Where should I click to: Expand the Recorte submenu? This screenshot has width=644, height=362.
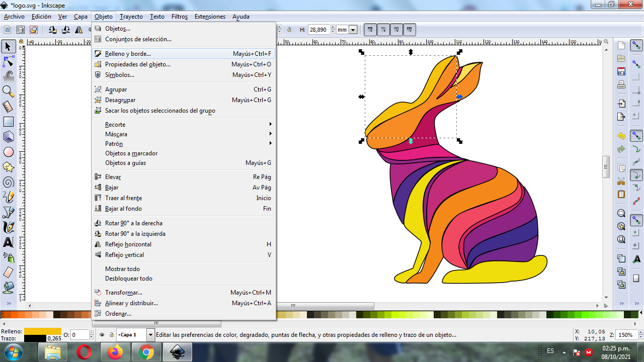[x=184, y=125]
